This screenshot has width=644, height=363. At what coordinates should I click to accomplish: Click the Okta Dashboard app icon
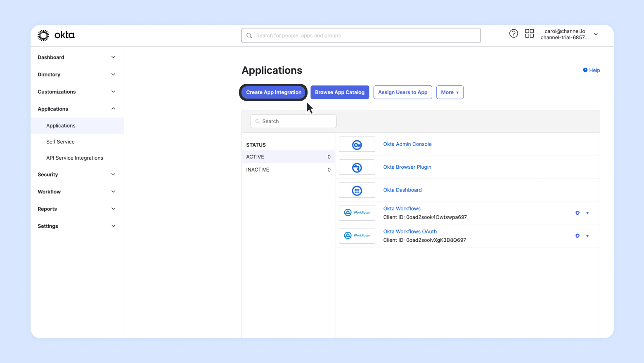[357, 190]
